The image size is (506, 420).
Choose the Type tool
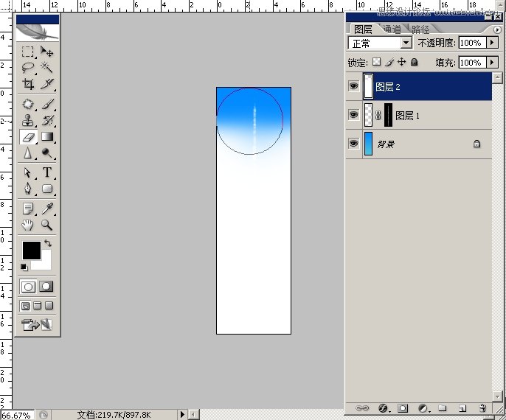47,172
